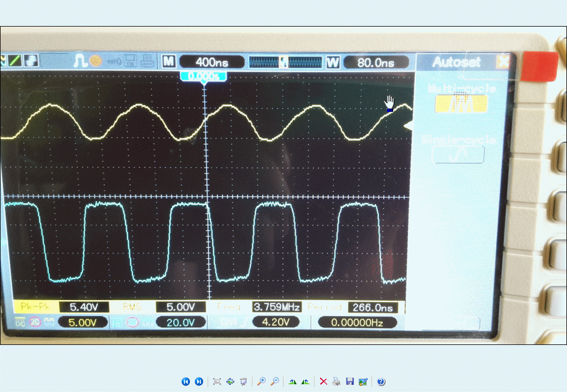The image size is (567, 392).
Task: Zoom out of the image
Action: (274, 381)
